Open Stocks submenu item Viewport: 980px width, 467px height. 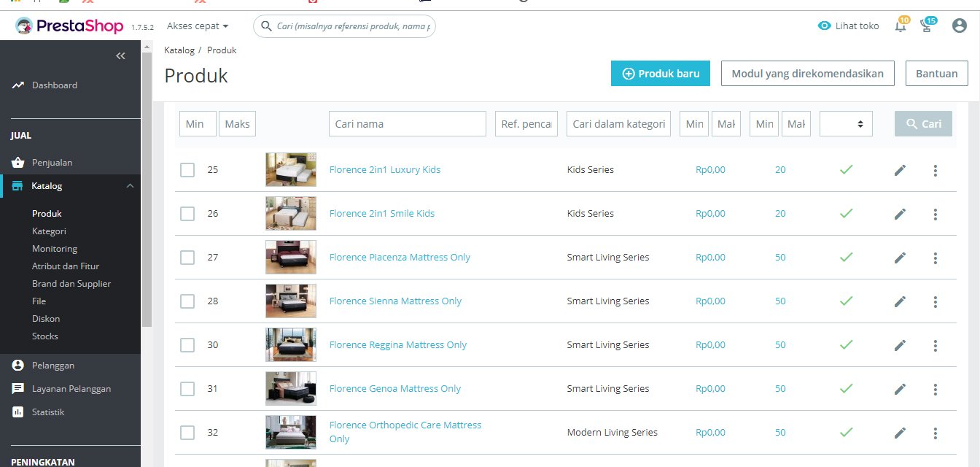coord(45,336)
